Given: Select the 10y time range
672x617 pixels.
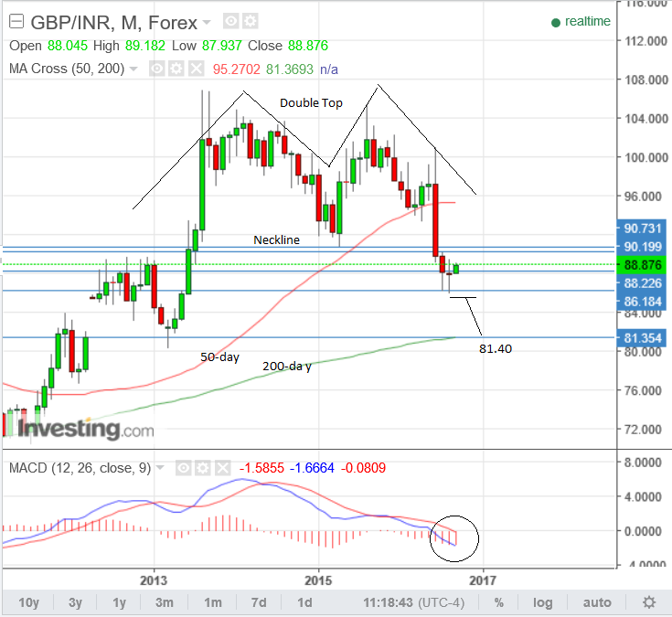Looking at the screenshot, I should coord(29,602).
